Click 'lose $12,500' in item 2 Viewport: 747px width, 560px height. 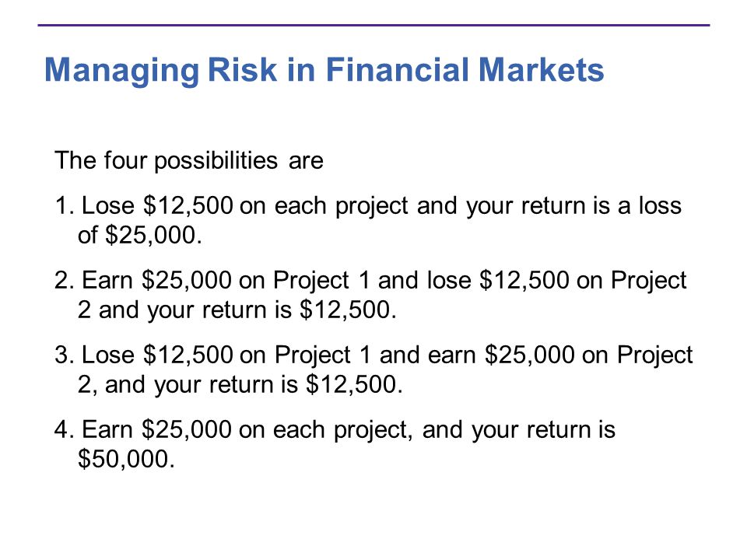click(x=498, y=280)
